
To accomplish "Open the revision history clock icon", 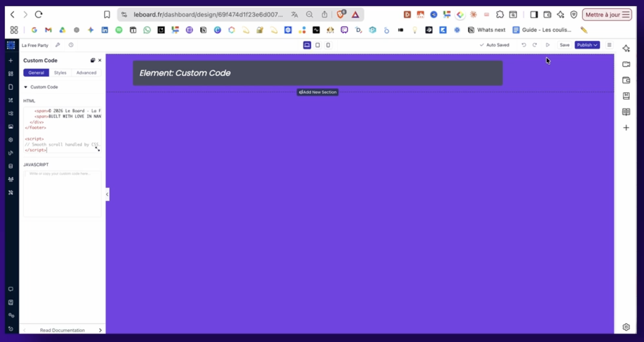I will tap(71, 45).
